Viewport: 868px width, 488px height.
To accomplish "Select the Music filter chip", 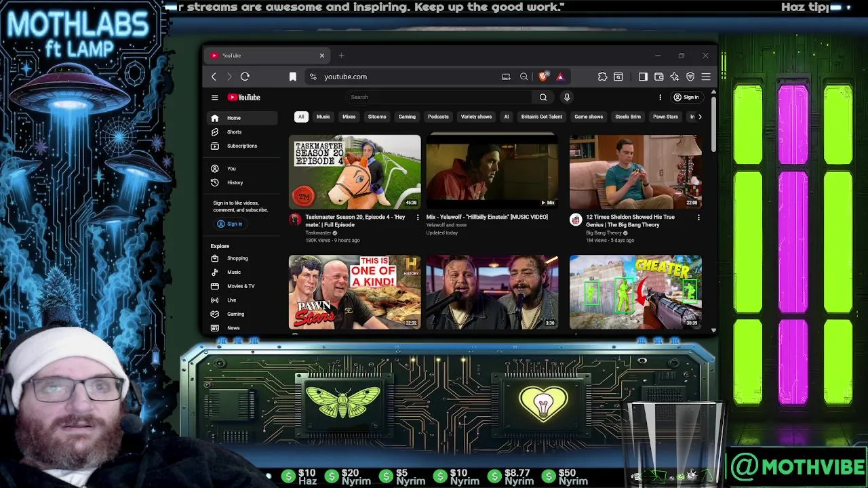I will 323,117.
